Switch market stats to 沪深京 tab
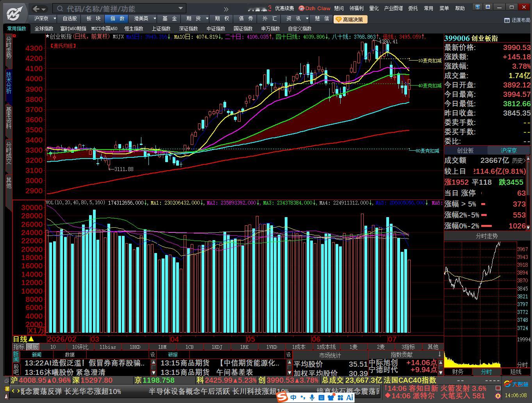The image size is (532, 403). (509, 150)
